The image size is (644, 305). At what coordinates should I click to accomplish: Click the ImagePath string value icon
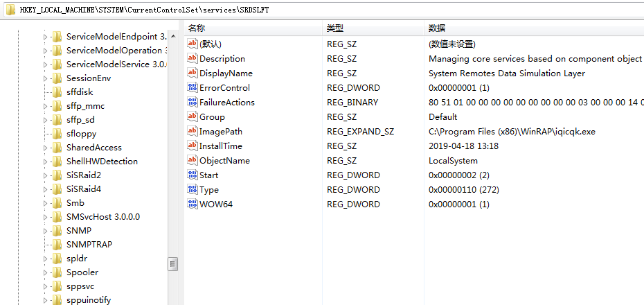193,131
